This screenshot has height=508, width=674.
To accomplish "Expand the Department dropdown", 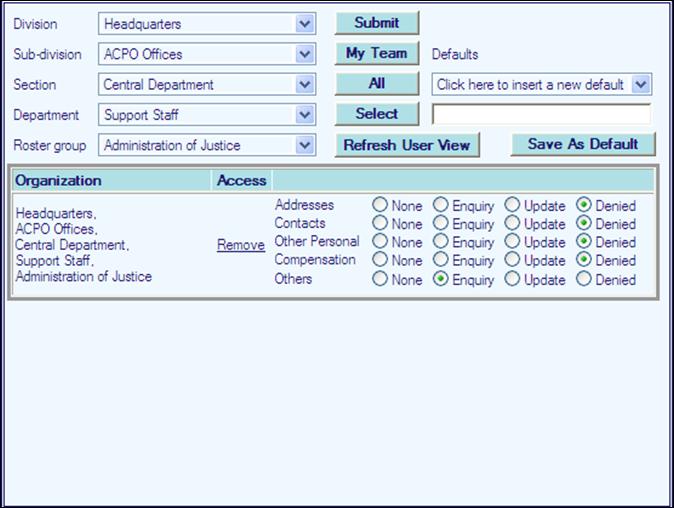I will pos(305,115).
